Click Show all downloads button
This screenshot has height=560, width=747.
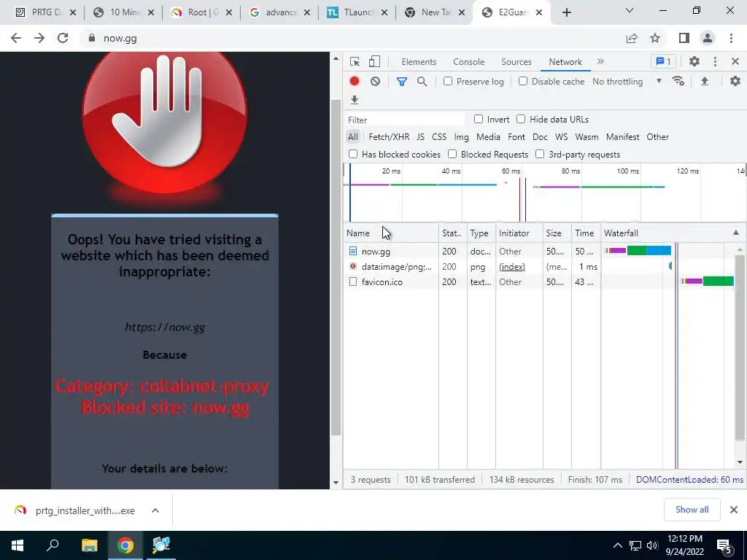692,510
